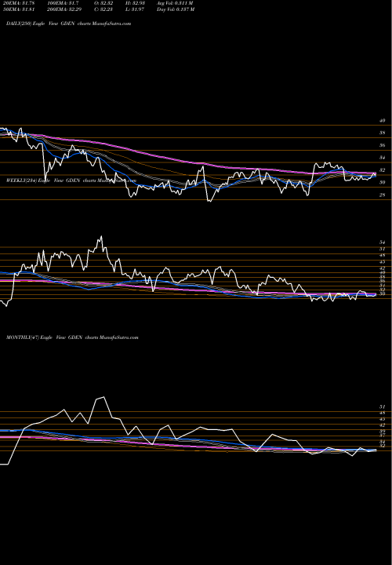
Task: Click the WEEKLY(284) Eagle View GDEN title
Action: [71, 180]
